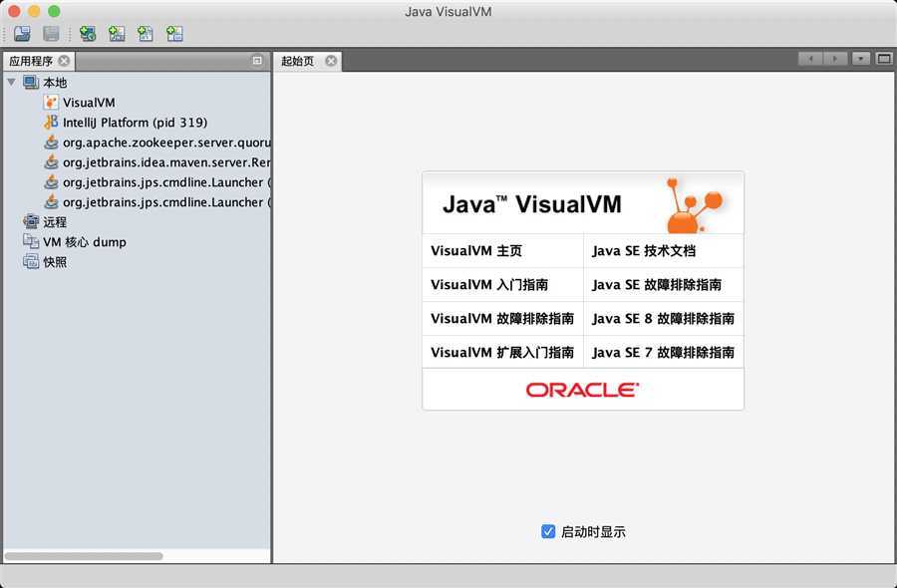Select the first org.jetbrains.jps.cmdline.Launcher entry
Screen dimensions: 897x588
(166, 182)
